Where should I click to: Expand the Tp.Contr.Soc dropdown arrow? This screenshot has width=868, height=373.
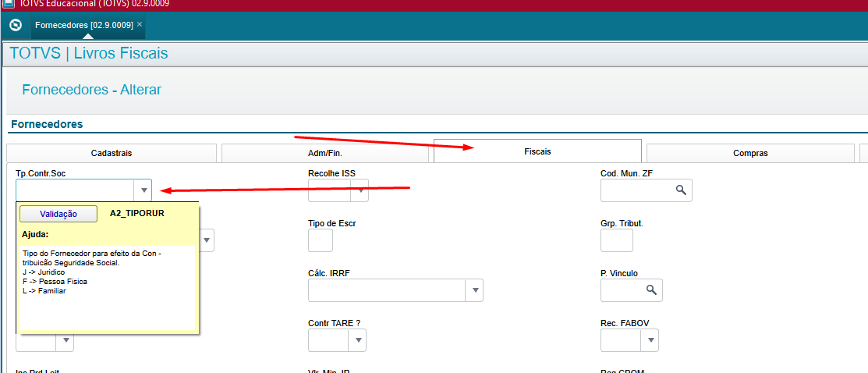click(144, 190)
